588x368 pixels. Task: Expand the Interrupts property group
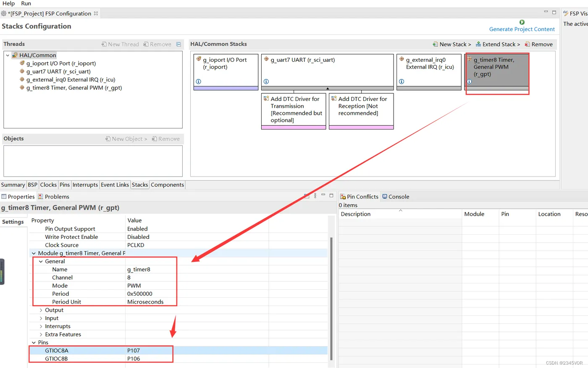41,326
